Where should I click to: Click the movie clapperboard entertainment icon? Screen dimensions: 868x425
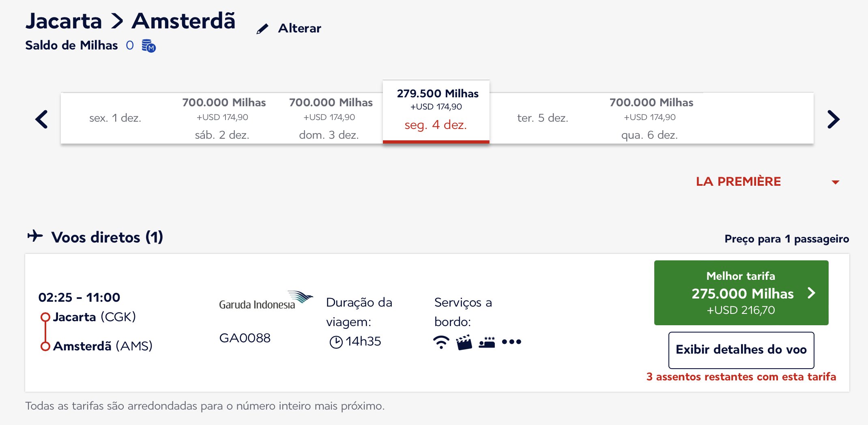(464, 342)
